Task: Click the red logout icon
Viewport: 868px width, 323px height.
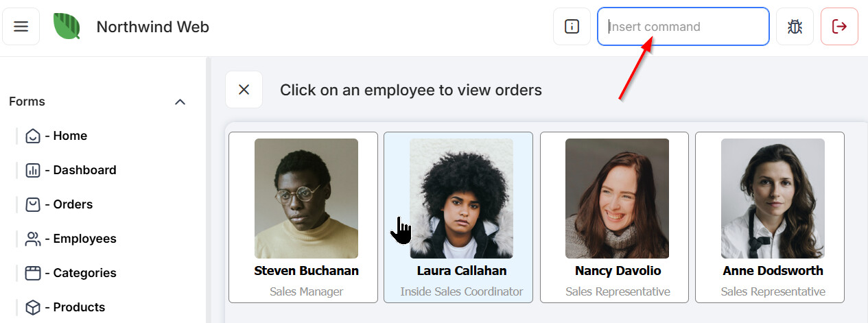Action: 839,27
